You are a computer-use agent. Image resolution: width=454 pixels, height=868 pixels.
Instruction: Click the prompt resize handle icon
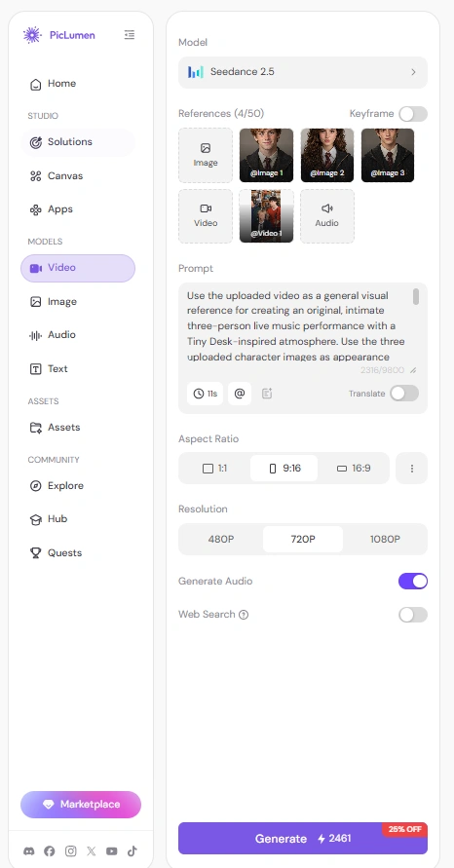pyautogui.click(x=413, y=370)
